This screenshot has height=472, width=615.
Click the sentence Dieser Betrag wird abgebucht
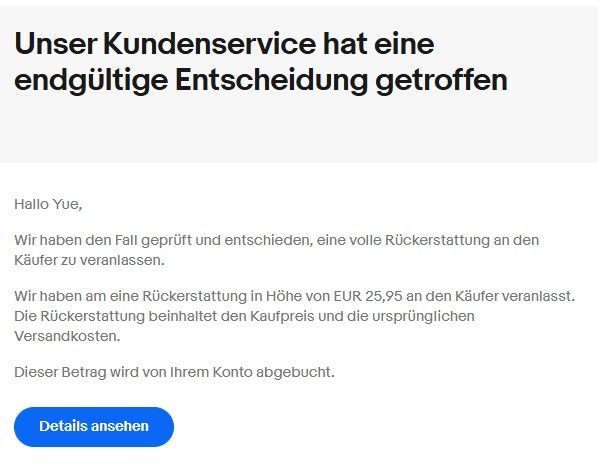pos(174,372)
